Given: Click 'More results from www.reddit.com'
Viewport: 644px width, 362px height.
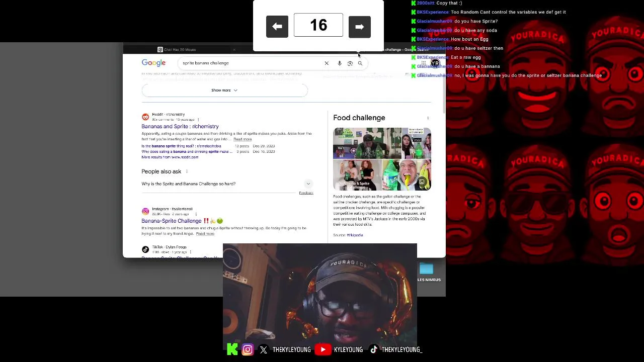Looking at the screenshot, I should pos(170,157).
